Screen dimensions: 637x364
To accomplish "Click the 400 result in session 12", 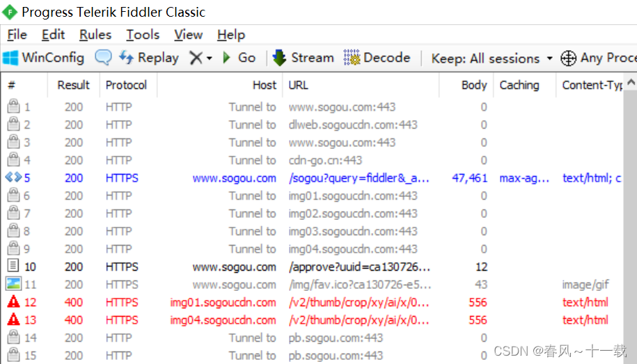I will tap(74, 303).
